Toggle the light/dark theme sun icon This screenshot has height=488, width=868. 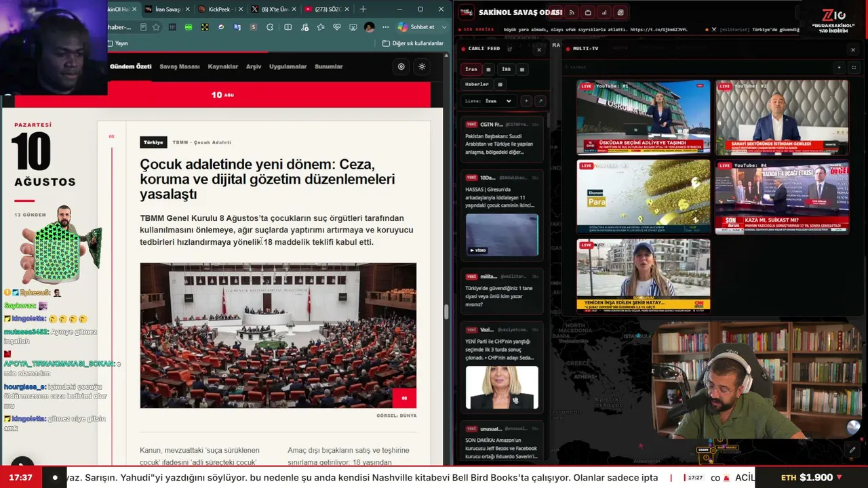click(422, 66)
